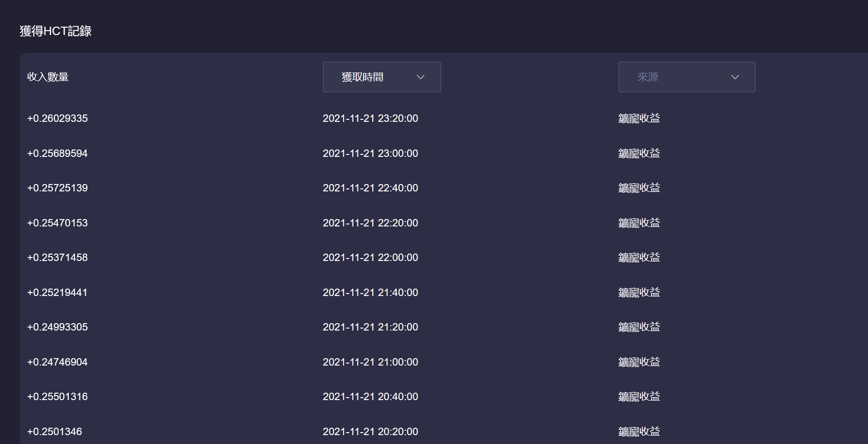Click timestamp 2021-11-21 21:40:00
The height and width of the screenshot is (444, 868).
[370, 293]
